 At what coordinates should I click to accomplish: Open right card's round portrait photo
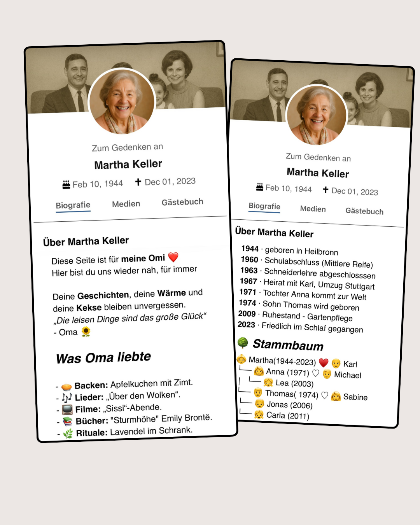[x=317, y=115]
